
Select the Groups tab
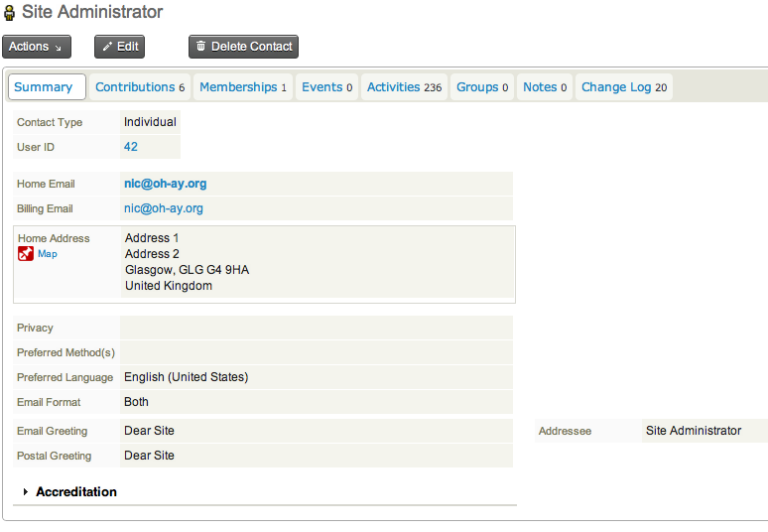pos(481,87)
